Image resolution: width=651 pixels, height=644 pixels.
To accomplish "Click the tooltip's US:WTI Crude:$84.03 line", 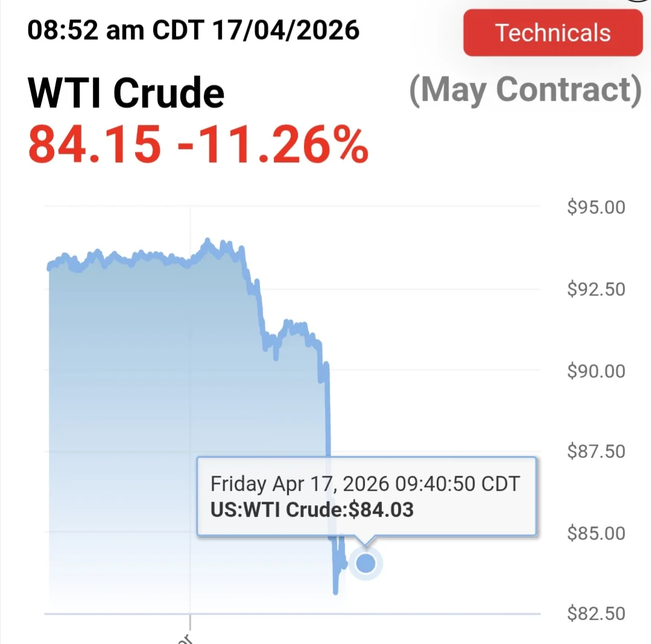I will (x=312, y=510).
